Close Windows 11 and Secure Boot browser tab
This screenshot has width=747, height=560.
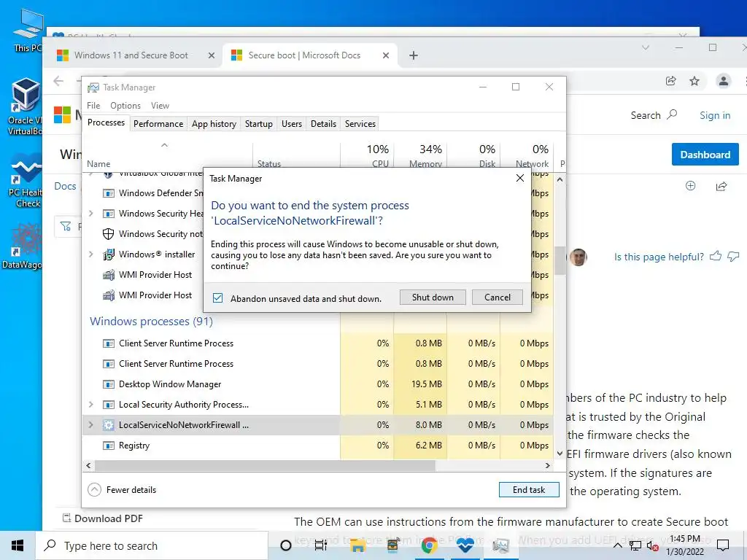pos(212,55)
